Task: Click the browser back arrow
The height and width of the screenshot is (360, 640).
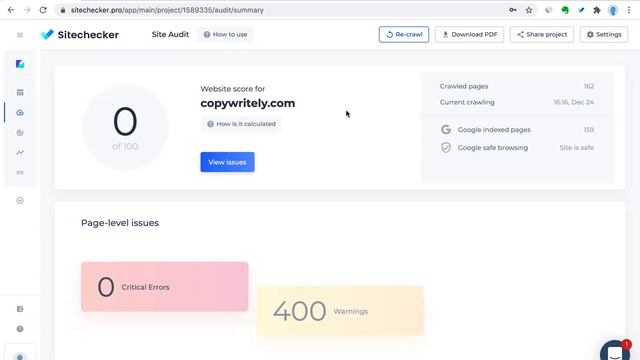Action: pos(11,10)
